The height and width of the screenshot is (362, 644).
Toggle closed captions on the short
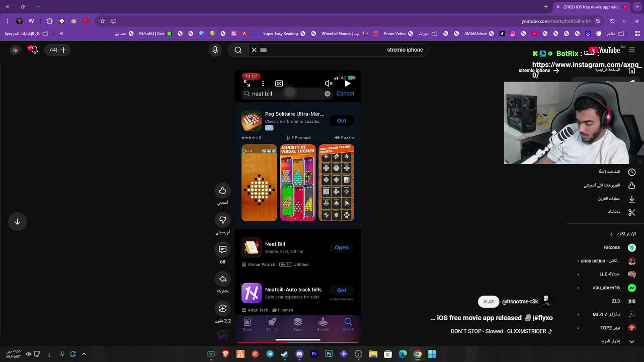(x=279, y=83)
